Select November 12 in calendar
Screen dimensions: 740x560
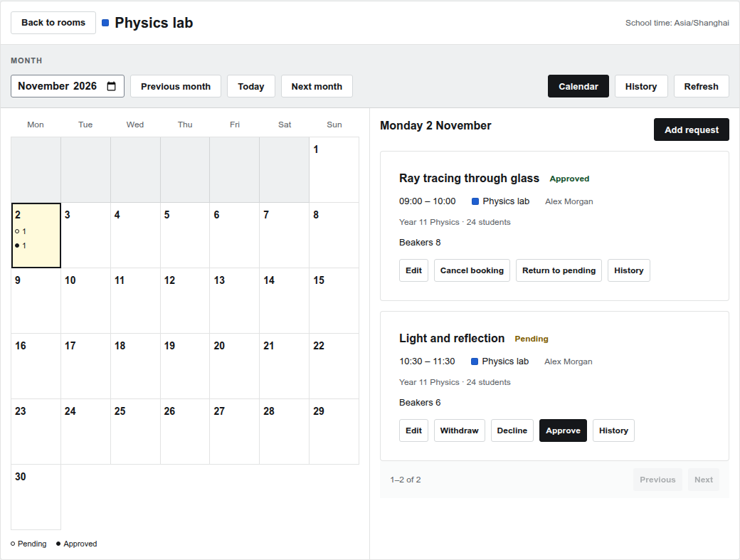[x=185, y=301]
